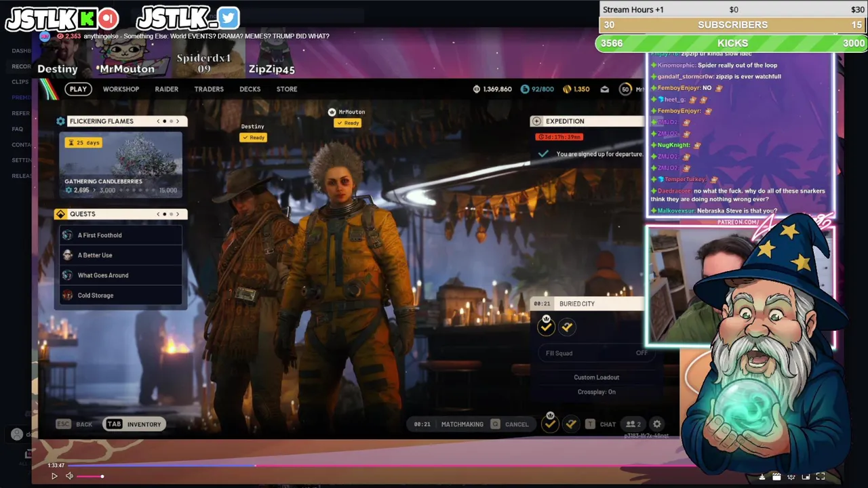Viewport: 868px width, 488px height.
Task: Play the video with play button
Action: point(54,476)
